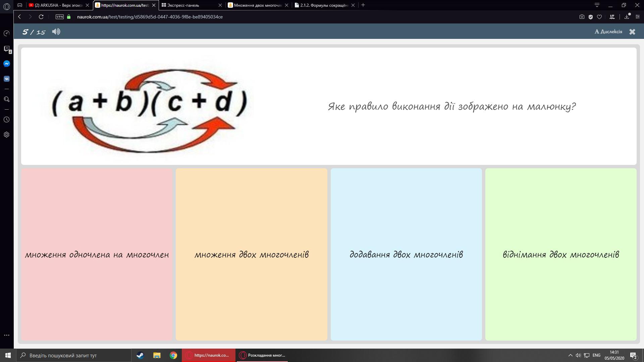Image resolution: width=644 pixels, height=362 pixels.
Task: Click the snapshot camera icon in address bar
Action: pos(582,17)
